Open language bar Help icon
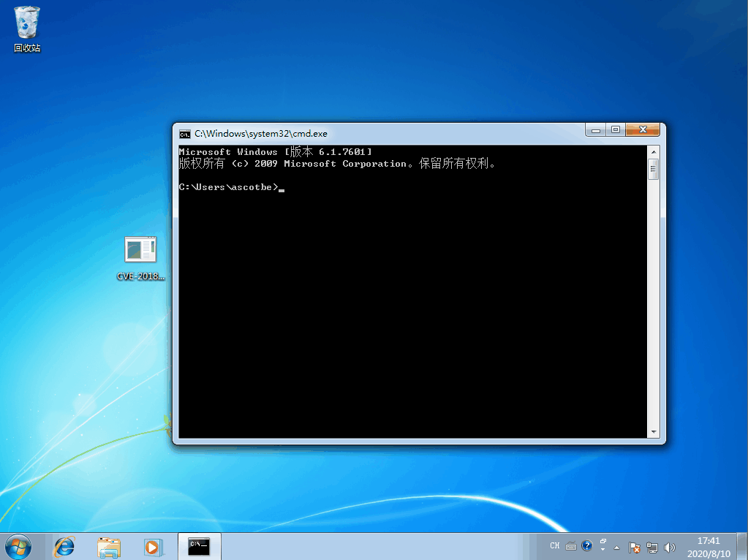Viewport: 748px width, 560px height. tap(586, 545)
